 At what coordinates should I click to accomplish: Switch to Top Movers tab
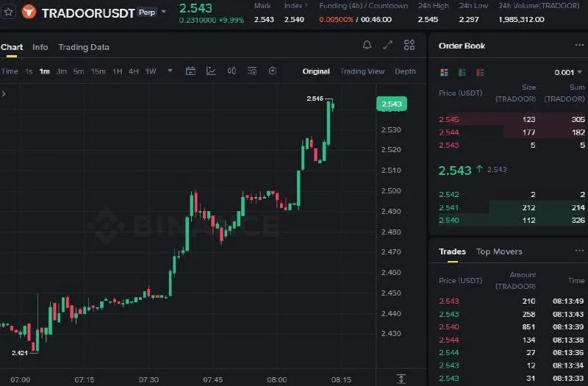point(499,251)
